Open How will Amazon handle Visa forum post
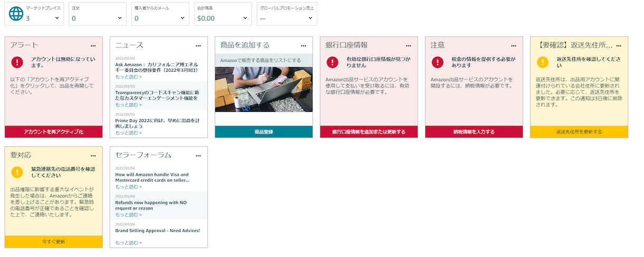Image resolution: width=644 pixels, height=257 pixels. click(x=152, y=177)
